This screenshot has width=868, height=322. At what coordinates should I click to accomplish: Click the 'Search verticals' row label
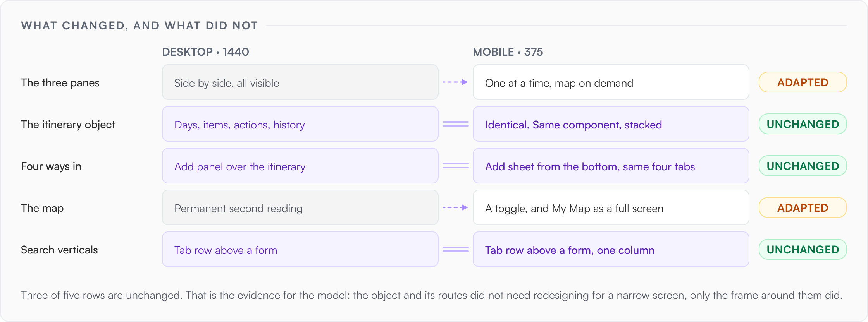[x=59, y=250]
